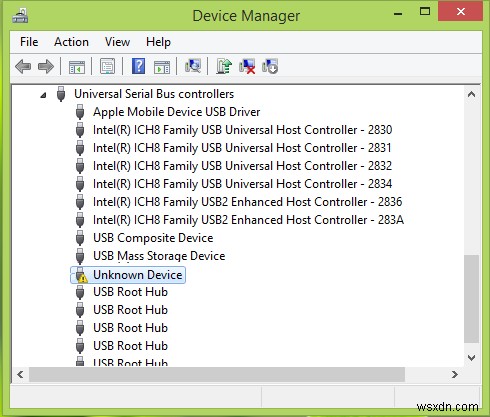Click the horizontal scrollbar thumb
The image size is (490, 417).
point(217,375)
